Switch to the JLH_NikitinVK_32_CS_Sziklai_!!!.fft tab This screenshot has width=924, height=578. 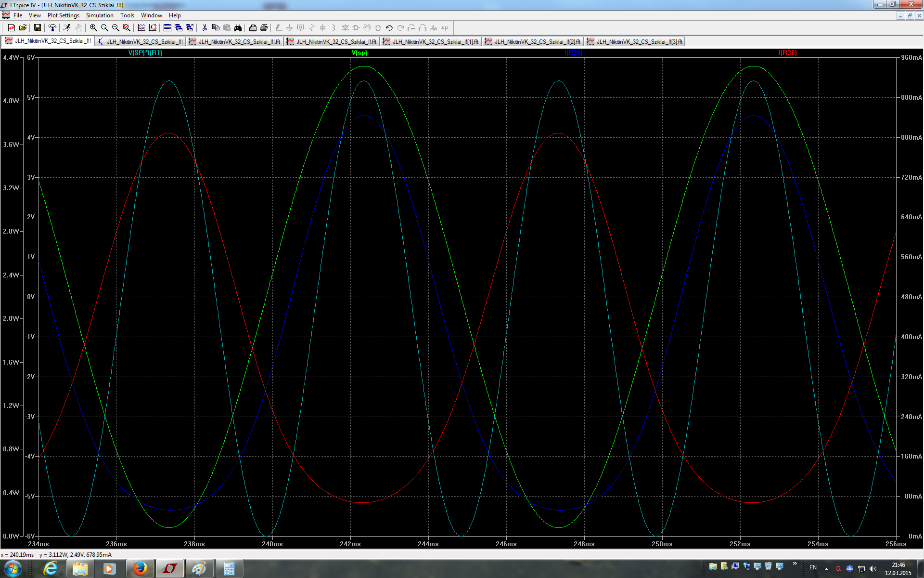click(235, 42)
